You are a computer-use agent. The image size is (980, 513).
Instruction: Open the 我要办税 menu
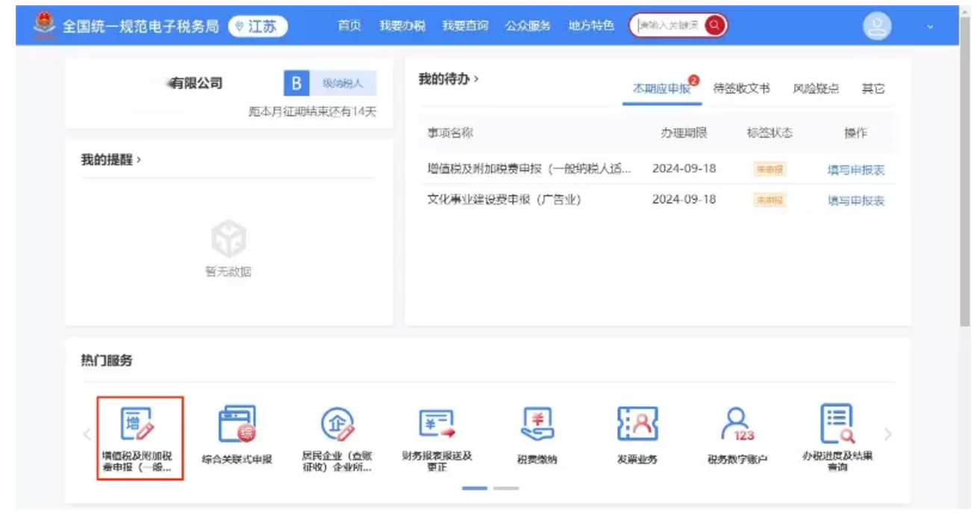[x=402, y=26]
